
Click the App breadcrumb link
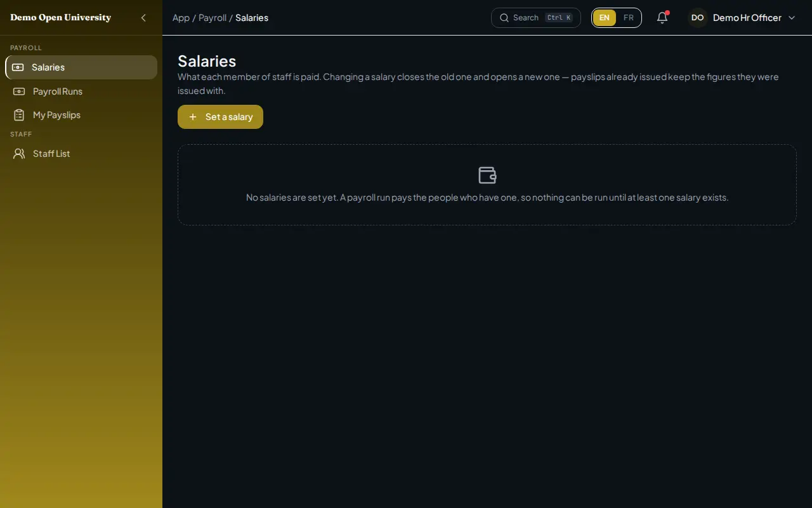pyautogui.click(x=181, y=18)
